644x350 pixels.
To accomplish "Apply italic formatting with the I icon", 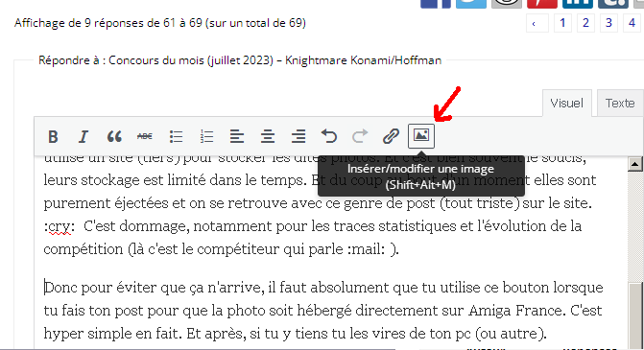I will tap(83, 136).
